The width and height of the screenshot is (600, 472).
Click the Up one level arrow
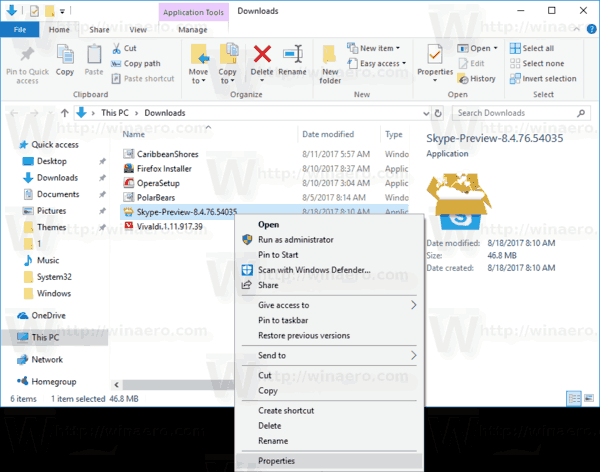point(64,113)
